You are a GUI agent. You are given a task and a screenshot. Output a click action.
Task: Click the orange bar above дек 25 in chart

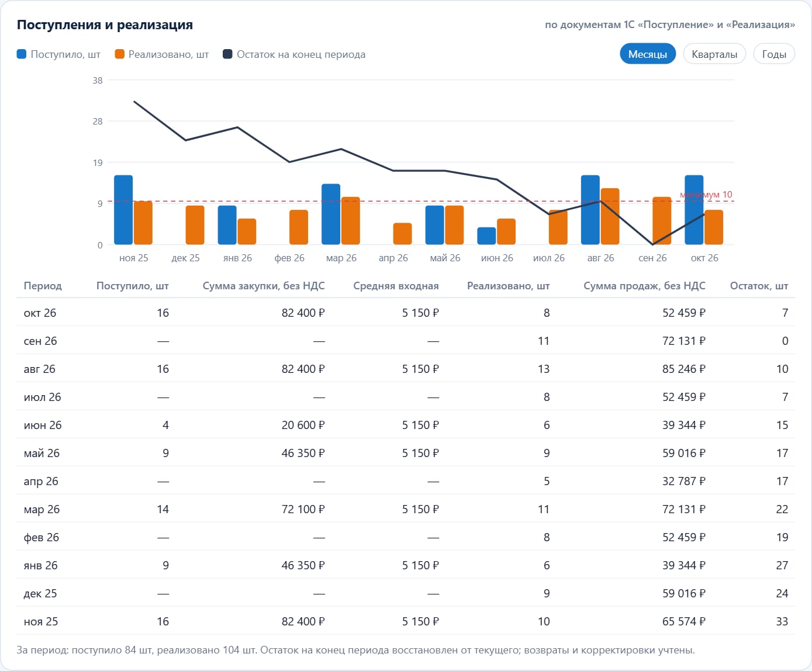(x=195, y=225)
